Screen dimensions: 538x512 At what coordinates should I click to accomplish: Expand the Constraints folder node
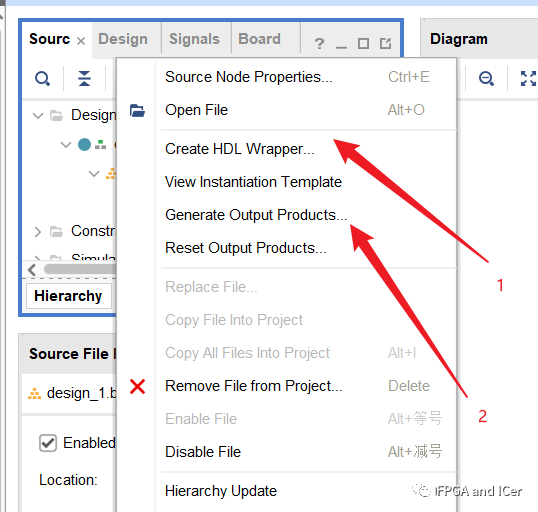38,232
